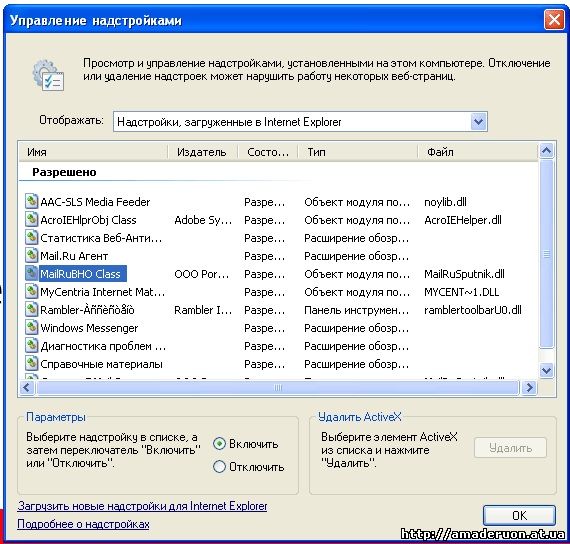Click the AAC-SLS Media Feeder add-on icon
This screenshot has width=570, height=544.
tap(32, 201)
